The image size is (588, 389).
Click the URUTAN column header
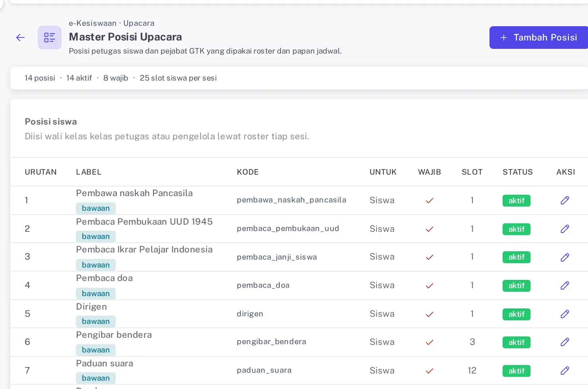pos(41,172)
